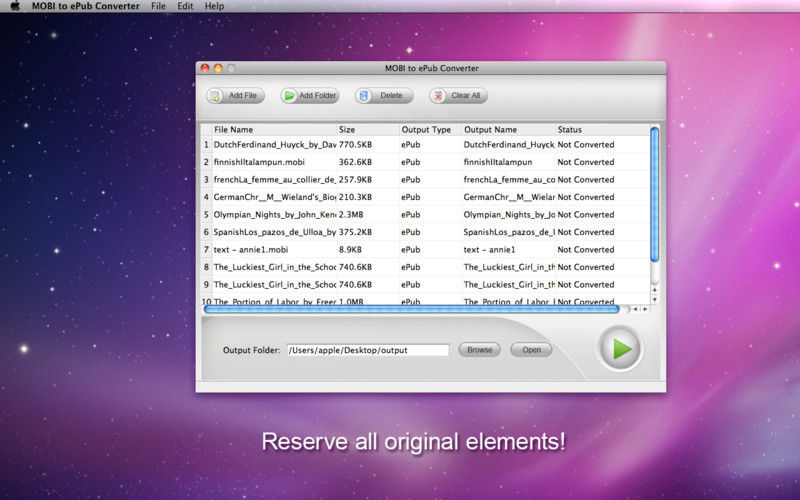Click the Output Name column header
The height and width of the screenshot is (500, 800).
click(x=509, y=130)
